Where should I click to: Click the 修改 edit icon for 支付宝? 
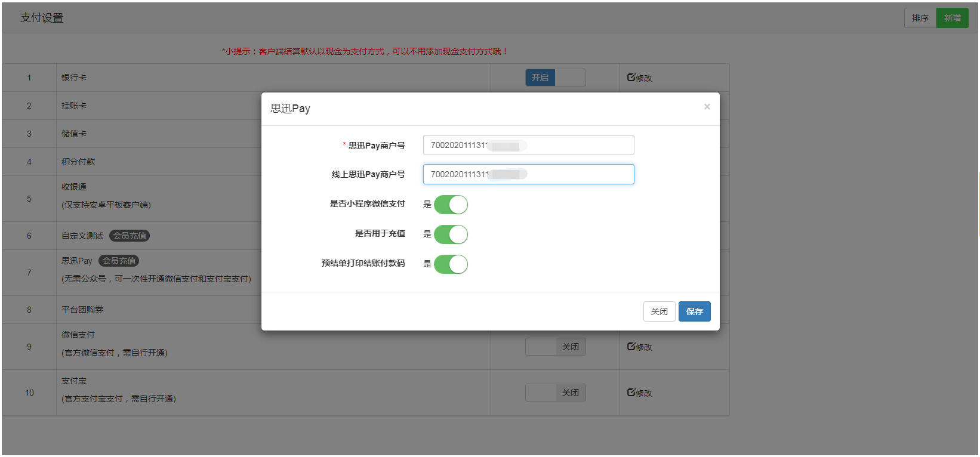[x=639, y=393]
